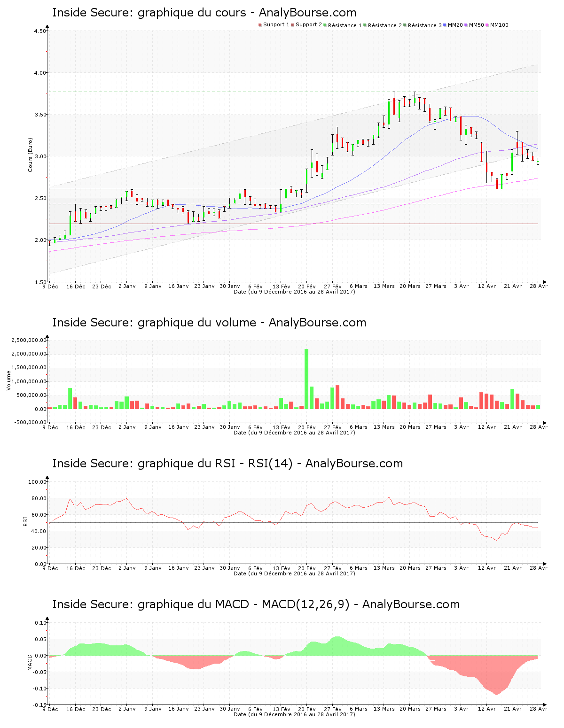The width and height of the screenshot is (564, 728).
Task: Select the RSI(14) chart title
Action: pos(227,464)
